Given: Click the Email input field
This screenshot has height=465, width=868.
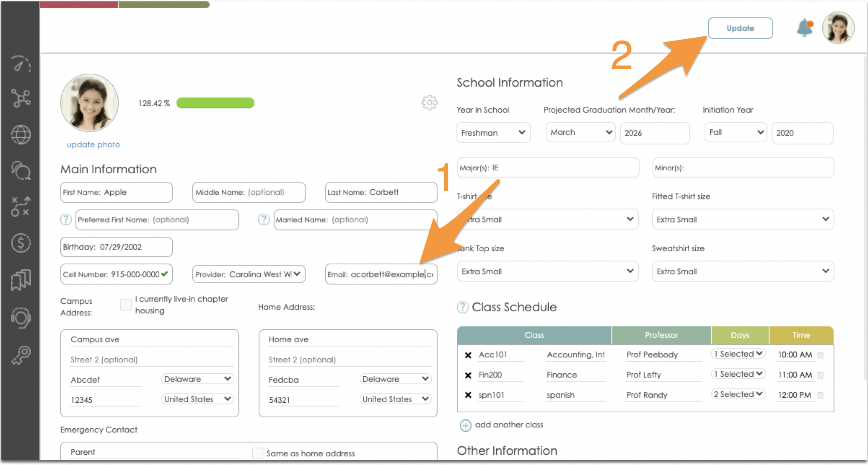Looking at the screenshot, I should [x=381, y=274].
